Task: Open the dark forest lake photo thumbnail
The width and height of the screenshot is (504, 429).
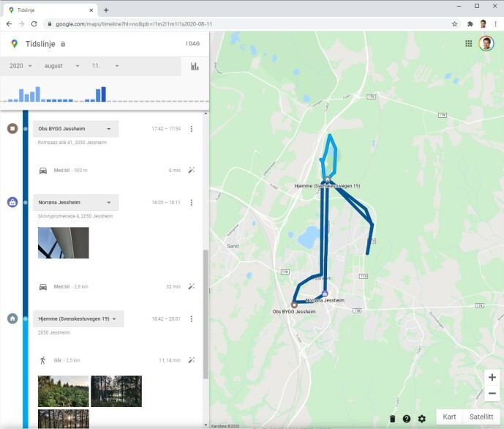Action: [116, 392]
